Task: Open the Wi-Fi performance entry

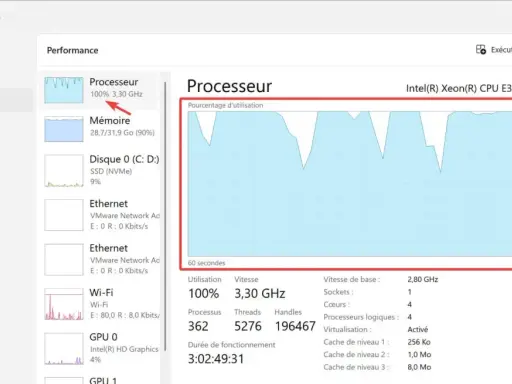Action: point(100,304)
